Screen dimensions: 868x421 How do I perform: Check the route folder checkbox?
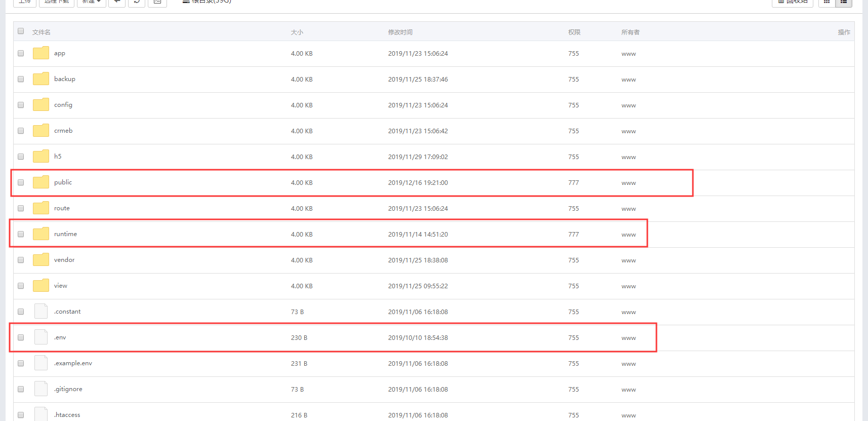point(21,208)
